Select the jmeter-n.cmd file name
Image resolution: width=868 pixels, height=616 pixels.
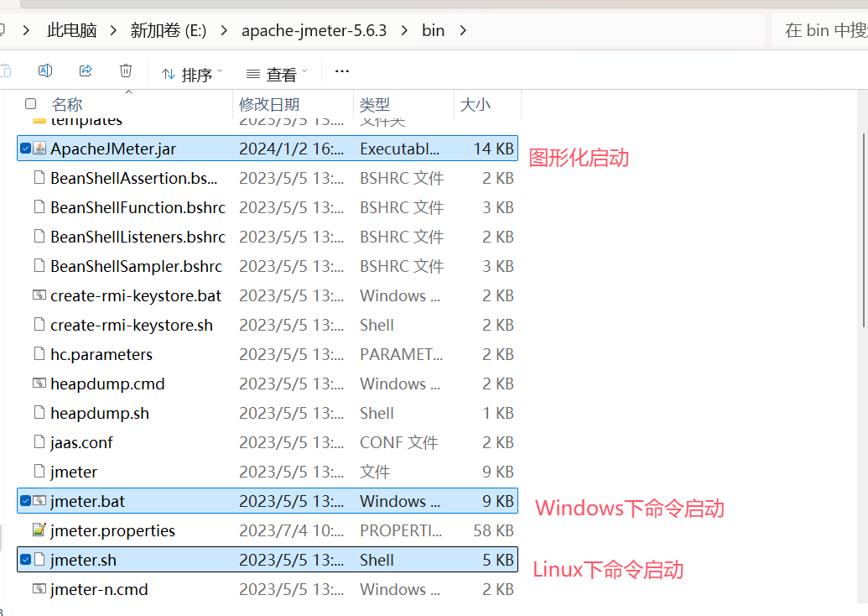(99, 589)
